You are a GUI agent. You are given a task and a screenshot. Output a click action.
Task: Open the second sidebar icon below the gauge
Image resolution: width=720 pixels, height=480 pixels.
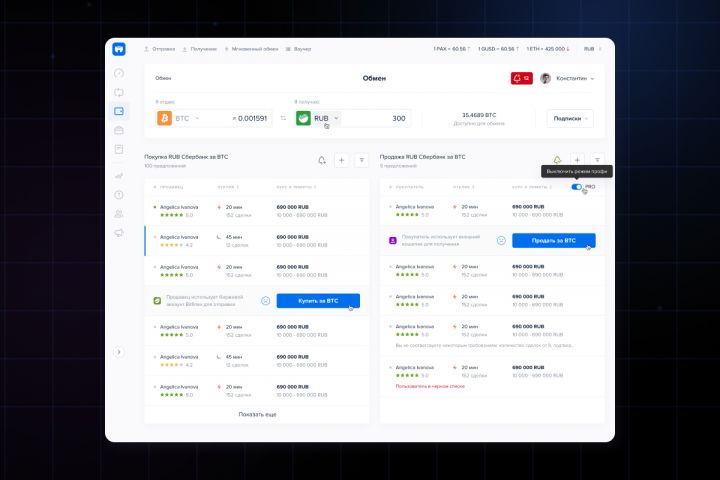click(x=119, y=92)
